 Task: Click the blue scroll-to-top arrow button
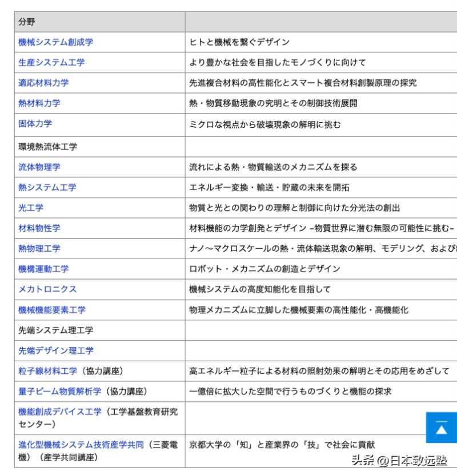[x=441, y=427]
